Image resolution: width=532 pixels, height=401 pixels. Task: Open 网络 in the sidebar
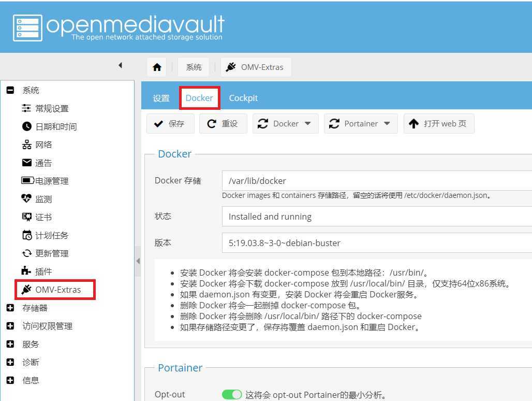coord(43,145)
